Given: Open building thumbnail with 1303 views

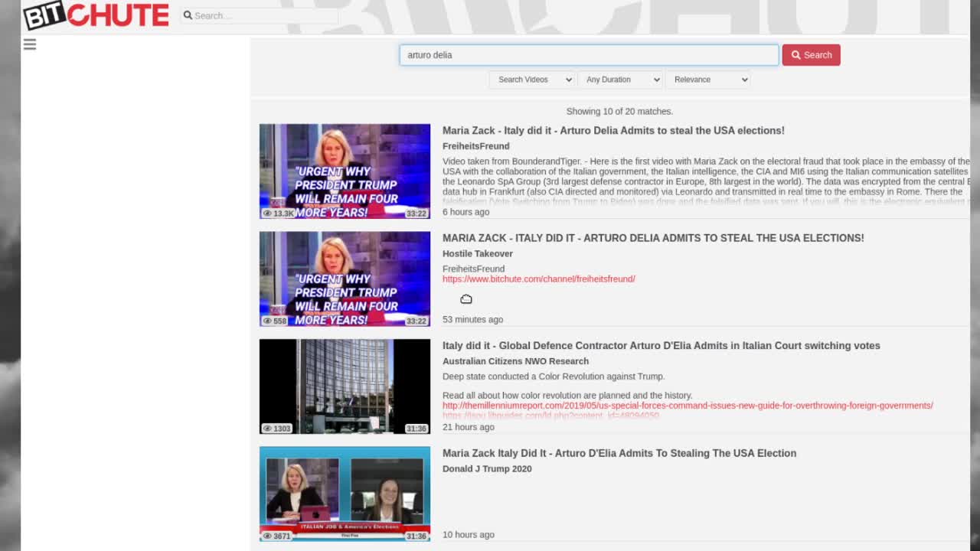Looking at the screenshot, I should [x=345, y=386].
